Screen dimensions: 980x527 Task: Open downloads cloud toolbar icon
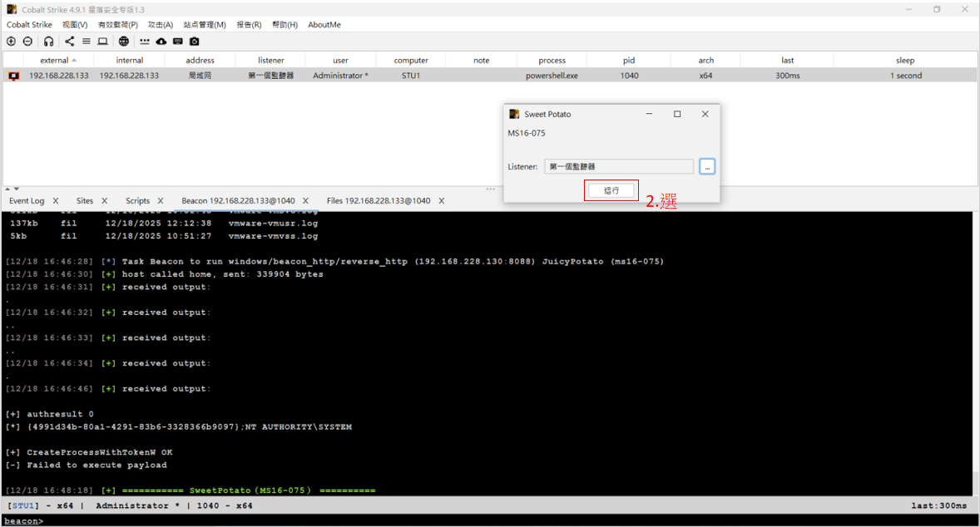161,42
